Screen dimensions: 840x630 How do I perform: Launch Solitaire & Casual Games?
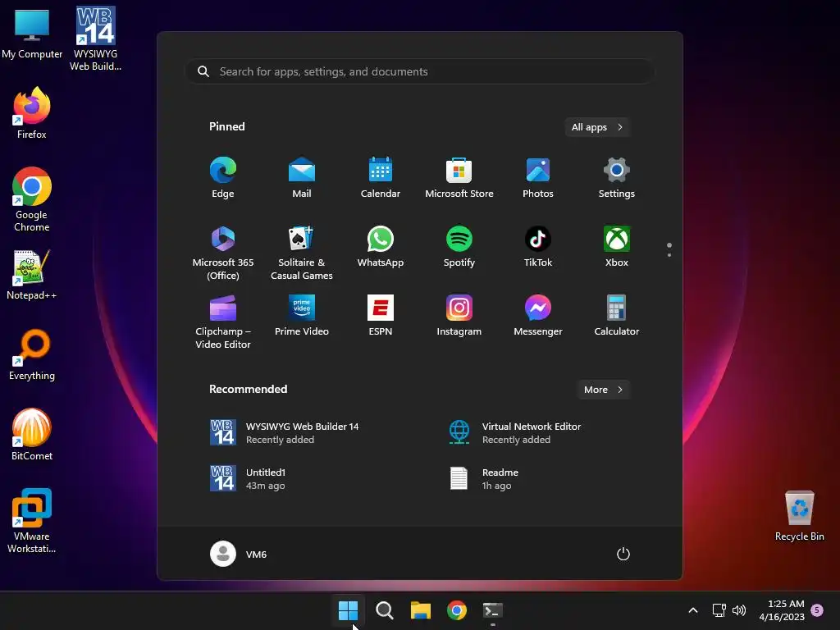(302, 253)
